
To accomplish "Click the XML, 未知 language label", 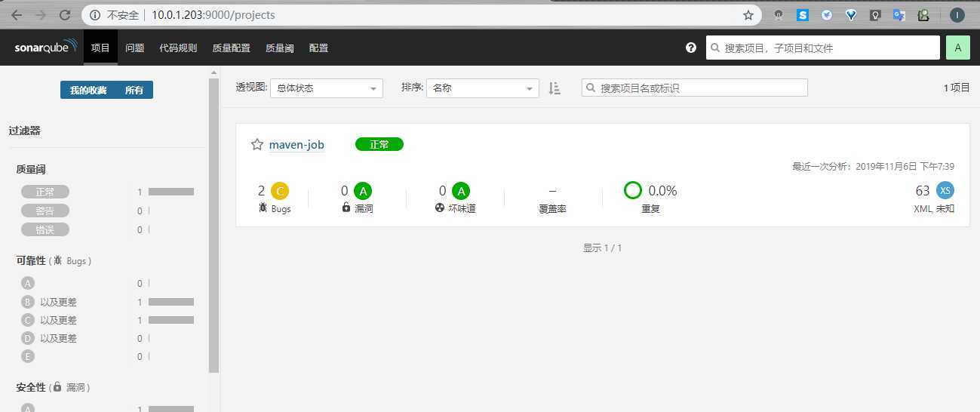I will [934, 208].
